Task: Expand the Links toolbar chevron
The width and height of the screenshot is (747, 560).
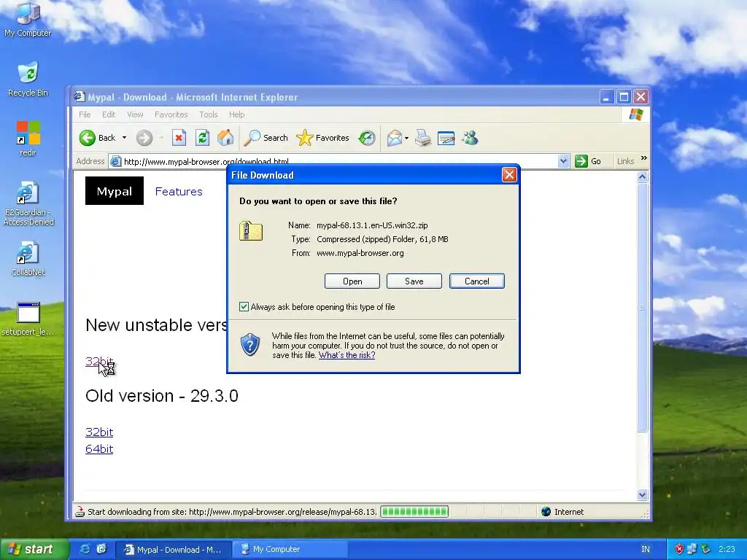Action: click(644, 158)
